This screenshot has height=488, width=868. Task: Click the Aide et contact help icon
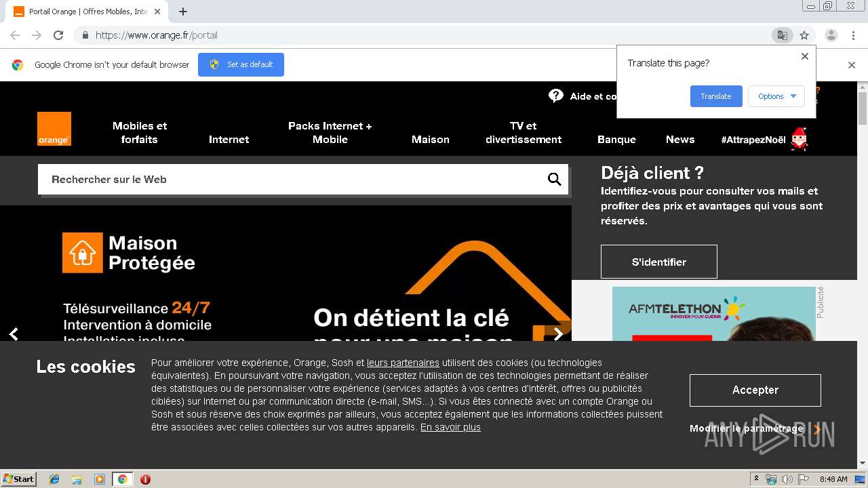556,96
